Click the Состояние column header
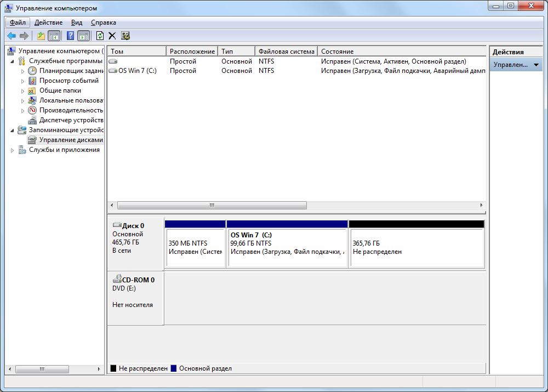548x392 pixels. (x=400, y=52)
